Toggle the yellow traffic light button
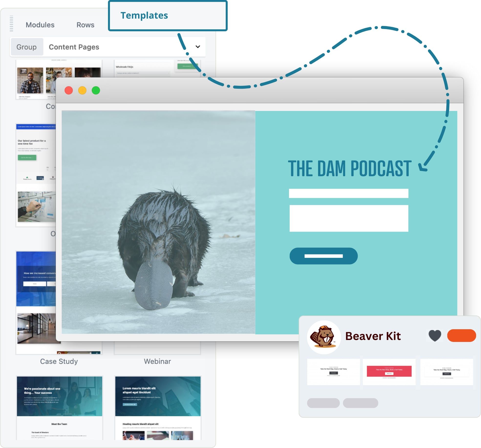The image size is (481, 448). coord(84,89)
